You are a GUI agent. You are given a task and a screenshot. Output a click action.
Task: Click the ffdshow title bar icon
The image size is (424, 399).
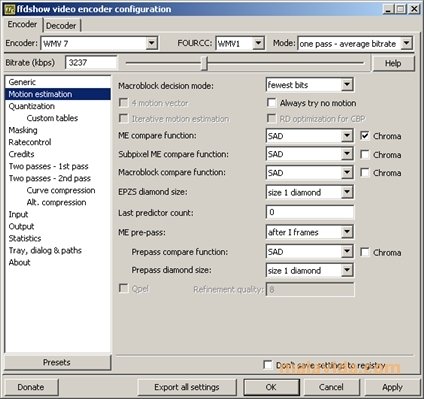click(x=9, y=9)
